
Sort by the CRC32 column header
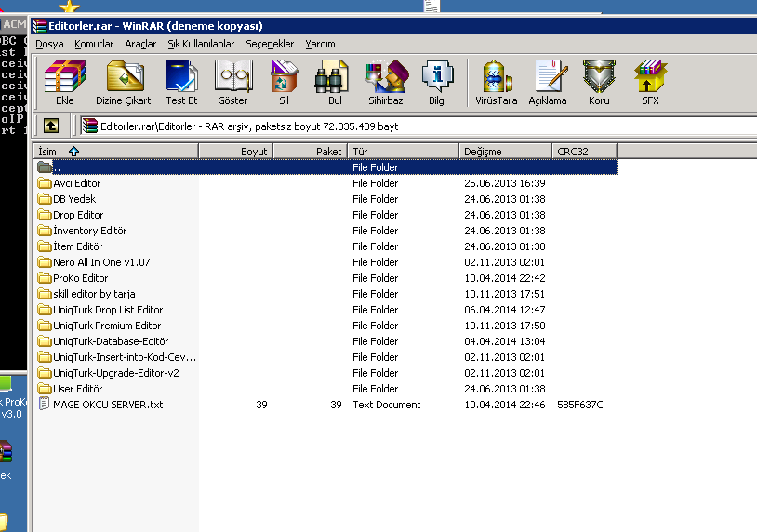(x=585, y=151)
